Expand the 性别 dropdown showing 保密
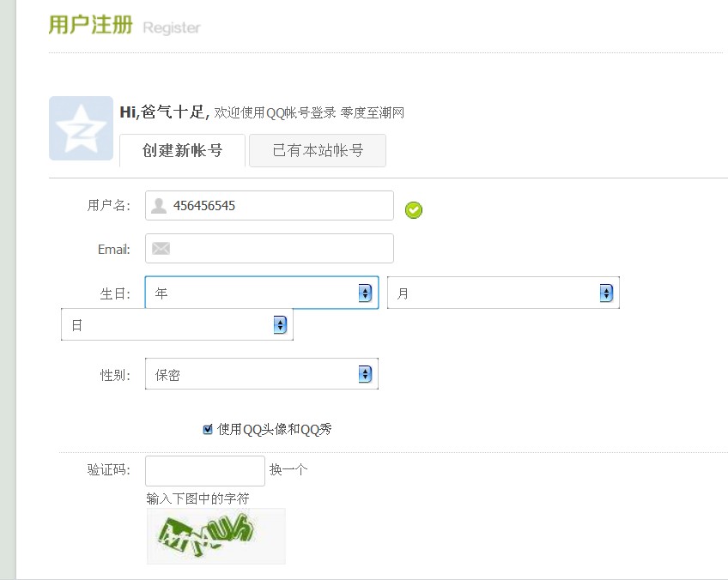 tap(253, 374)
